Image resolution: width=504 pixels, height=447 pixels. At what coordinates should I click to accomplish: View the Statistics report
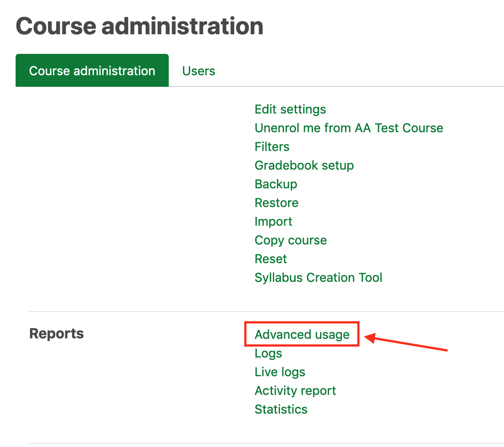pyautogui.click(x=281, y=410)
